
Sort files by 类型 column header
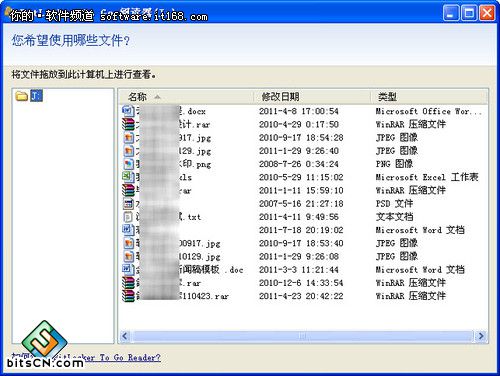pos(387,97)
